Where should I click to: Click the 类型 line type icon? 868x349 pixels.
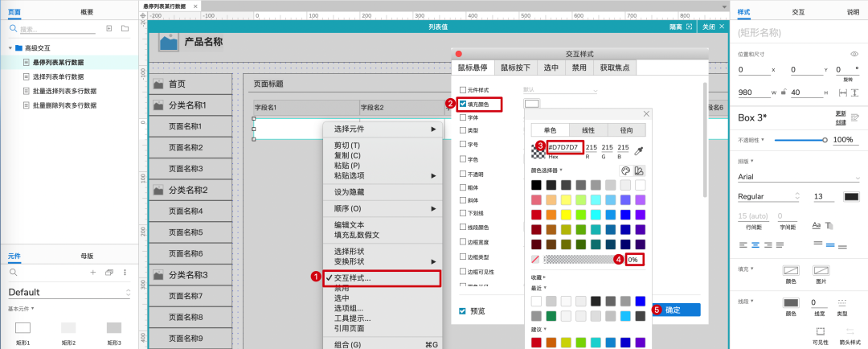(842, 302)
